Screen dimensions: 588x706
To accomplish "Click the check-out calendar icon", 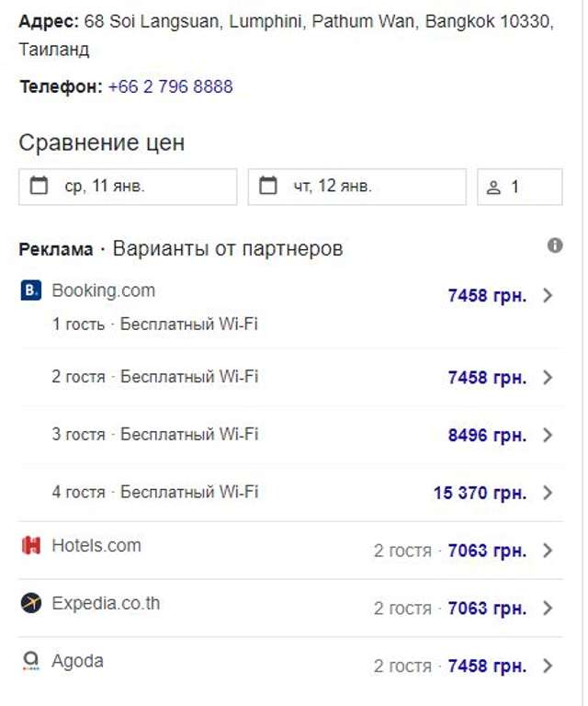I will (x=268, y=187).
